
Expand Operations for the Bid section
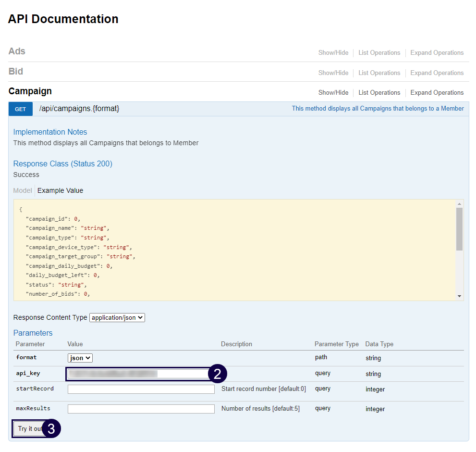(437, 73)
